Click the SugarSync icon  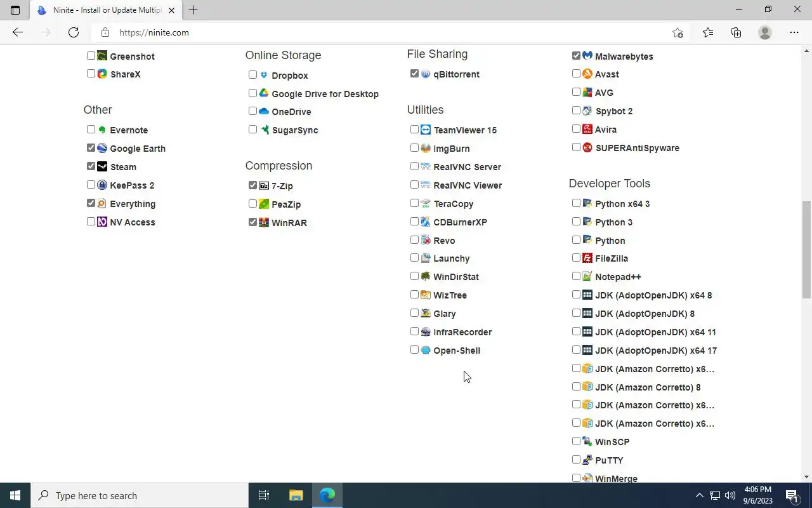(x=264, y=130)
